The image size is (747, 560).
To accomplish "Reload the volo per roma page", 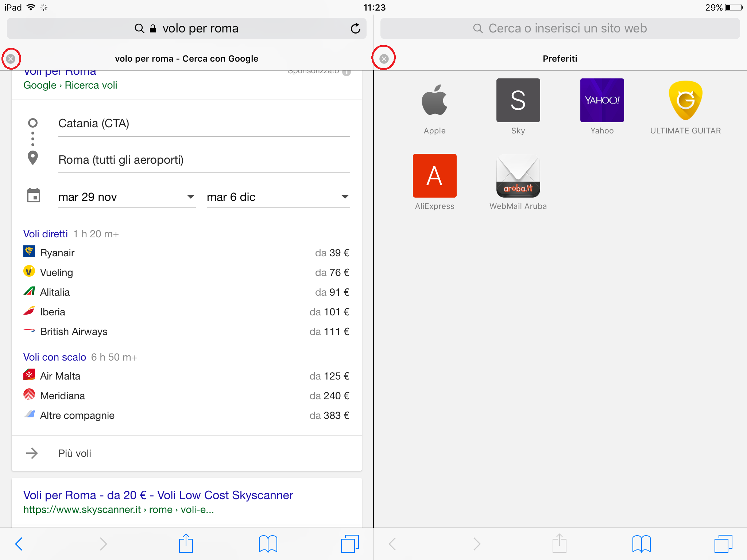I will pyautogui.click(x=355, y=28).
